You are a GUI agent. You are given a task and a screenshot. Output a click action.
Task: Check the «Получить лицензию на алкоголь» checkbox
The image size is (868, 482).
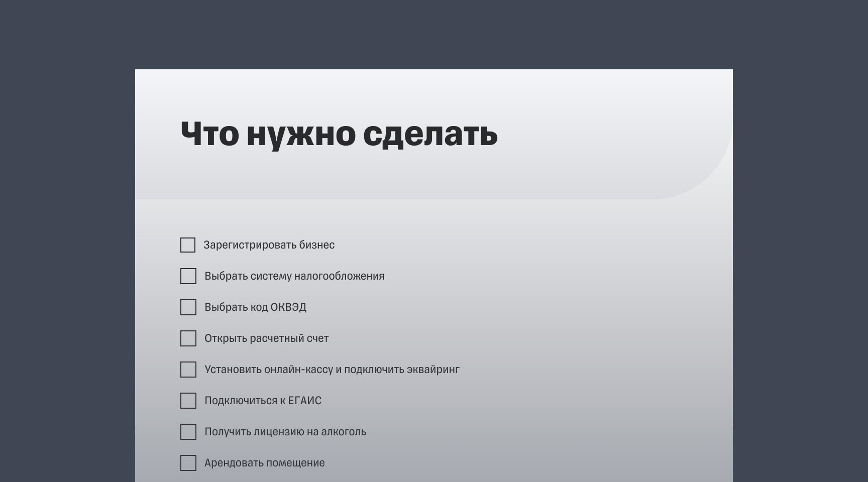click(188, 432)
